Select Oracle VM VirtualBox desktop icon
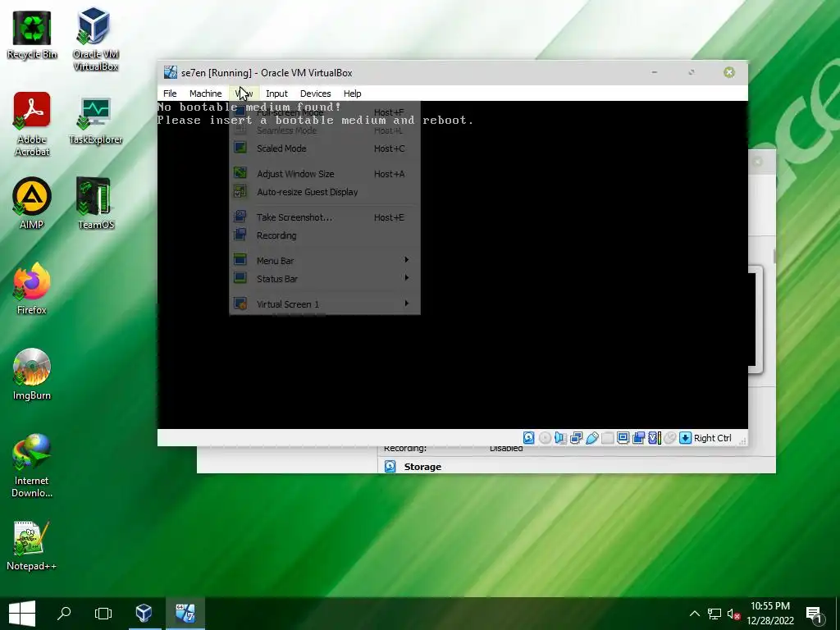The height and width of the screenshot is (630, 840). coord(95,39)
